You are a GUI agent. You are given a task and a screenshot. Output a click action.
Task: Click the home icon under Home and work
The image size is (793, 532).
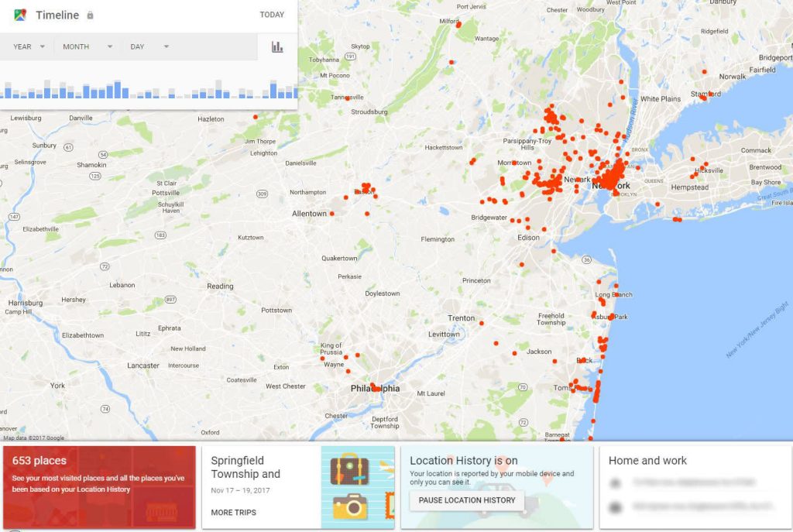click(615, 483)
